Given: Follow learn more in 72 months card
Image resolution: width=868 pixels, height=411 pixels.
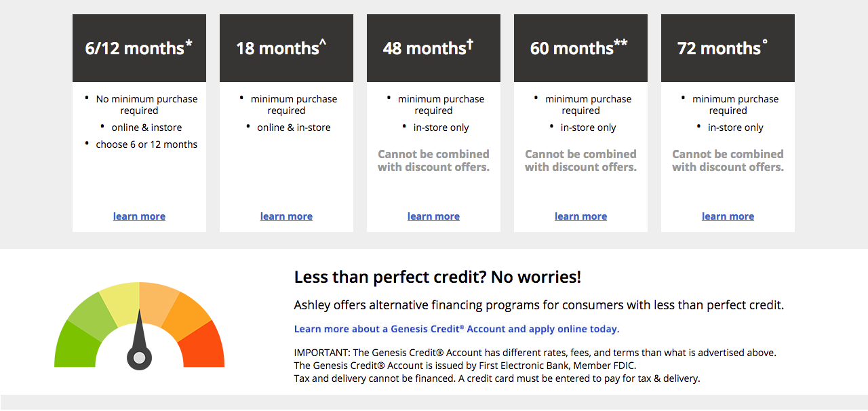Looking at the screenshot, I should click(x=728, y=216).
